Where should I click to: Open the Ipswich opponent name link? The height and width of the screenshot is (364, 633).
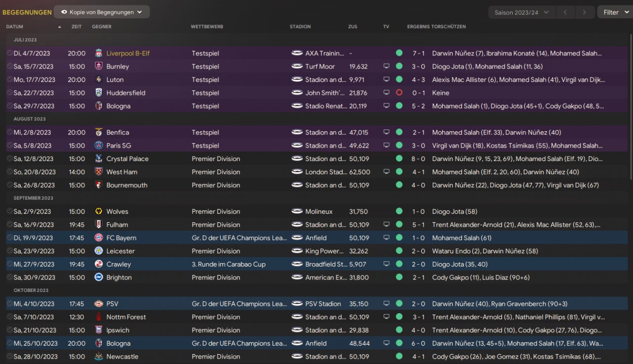pyautogui.click(x=118, y=330)
